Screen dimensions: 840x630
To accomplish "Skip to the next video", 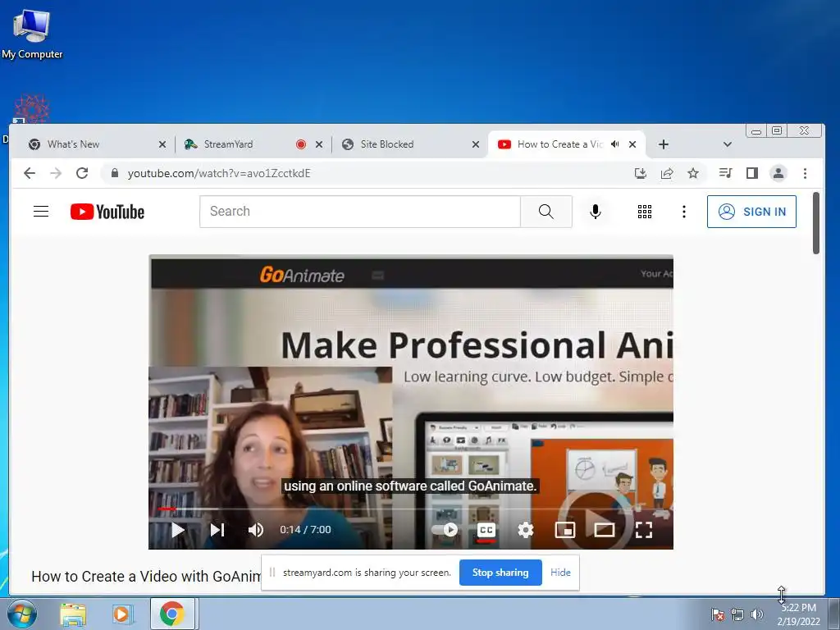I will [x=217, y=530].
